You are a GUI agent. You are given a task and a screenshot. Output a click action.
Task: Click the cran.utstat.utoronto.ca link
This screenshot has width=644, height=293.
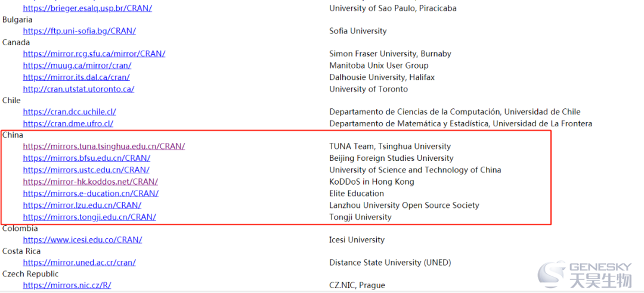pyautogui.click(x=79, y=89)
